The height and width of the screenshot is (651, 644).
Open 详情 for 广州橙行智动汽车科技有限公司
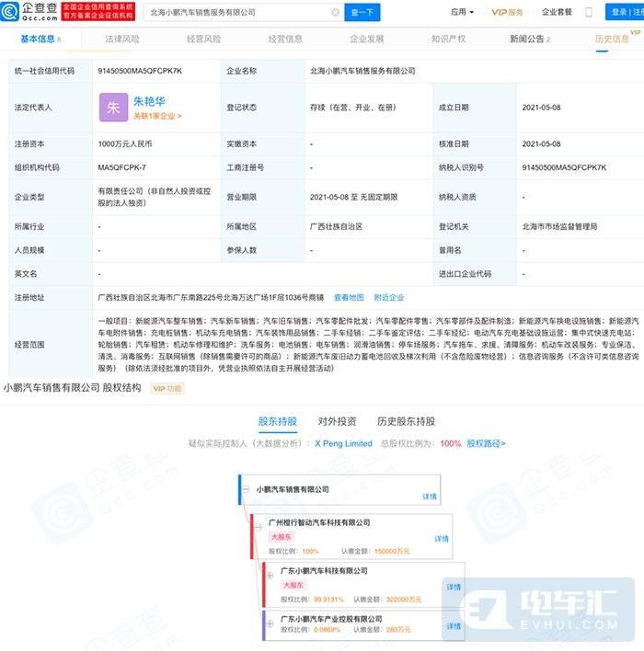(x=442, y=539)
